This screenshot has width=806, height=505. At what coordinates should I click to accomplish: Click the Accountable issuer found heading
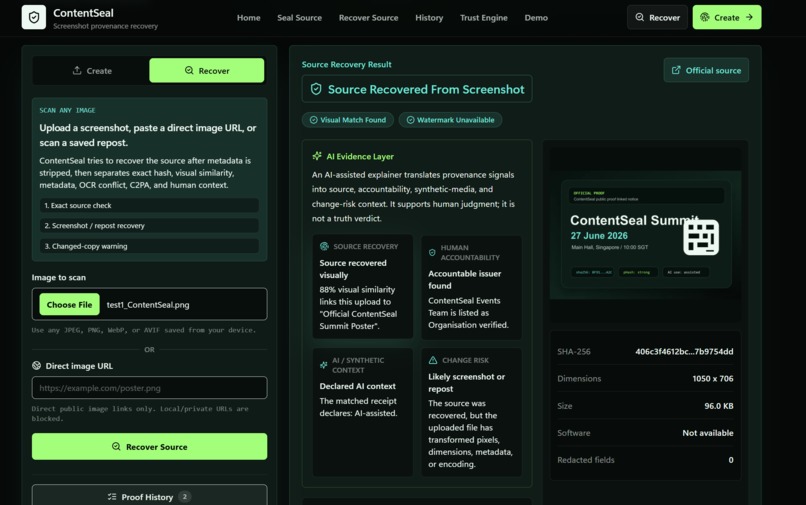(464, 280)
